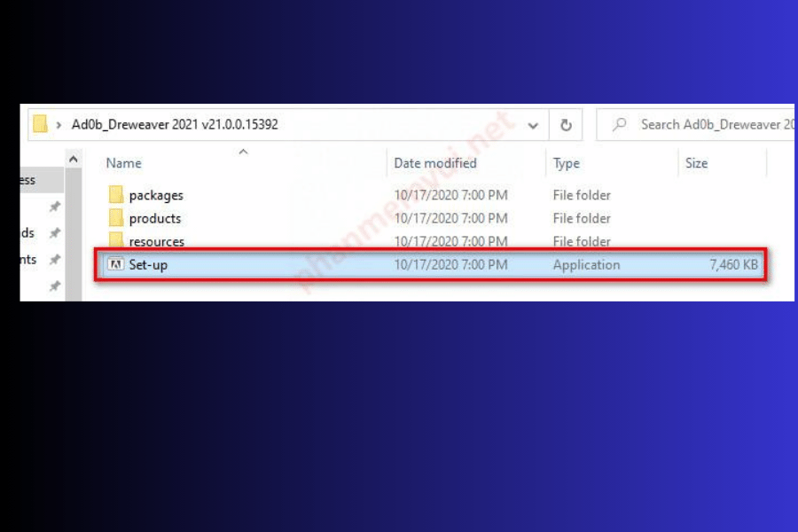Select the Set-up file size 7,460 KB

pos(733,264)
